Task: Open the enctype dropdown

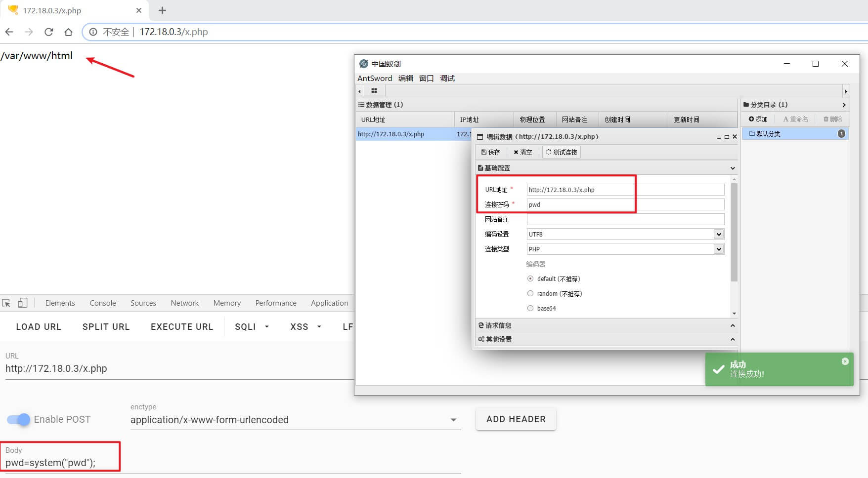Action: click(x=296, y=420)
